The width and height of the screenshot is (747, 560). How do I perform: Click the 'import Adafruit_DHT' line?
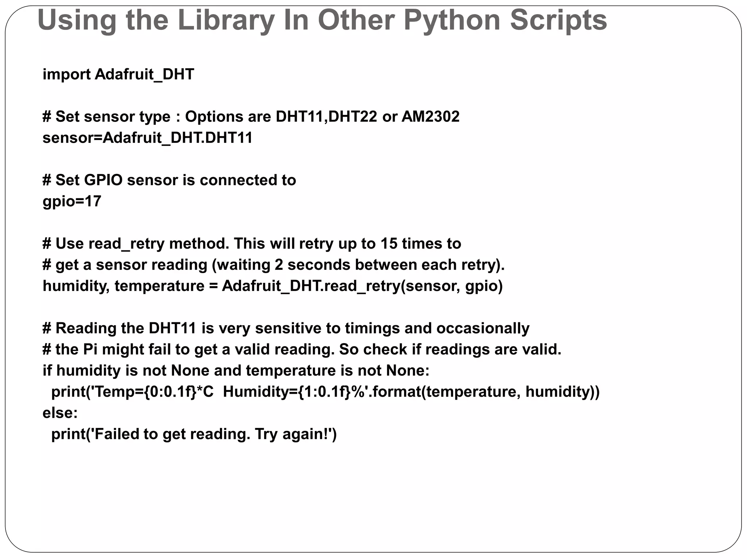coord(118,74)
